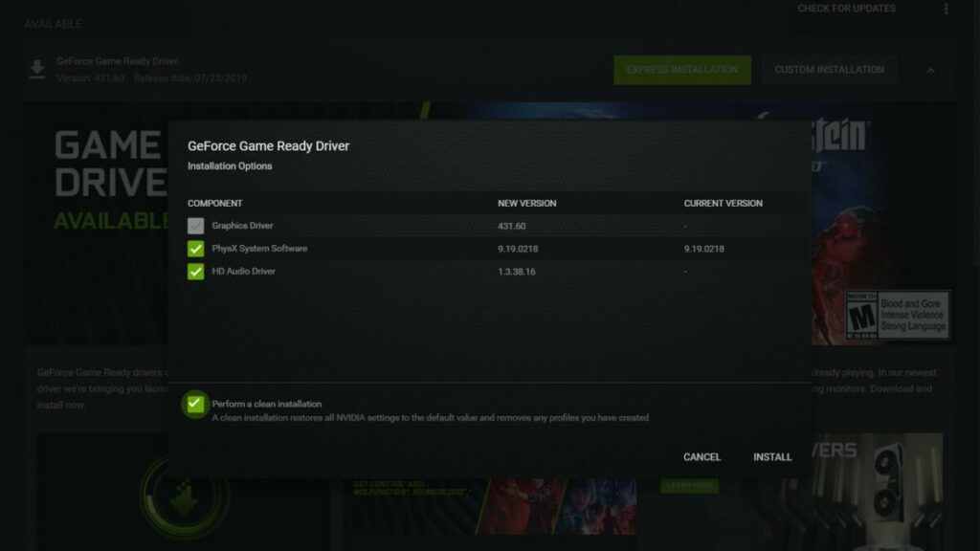
Task: Click the greyed Graphics Driver checkbox
Action: click(x=195, y=226)
